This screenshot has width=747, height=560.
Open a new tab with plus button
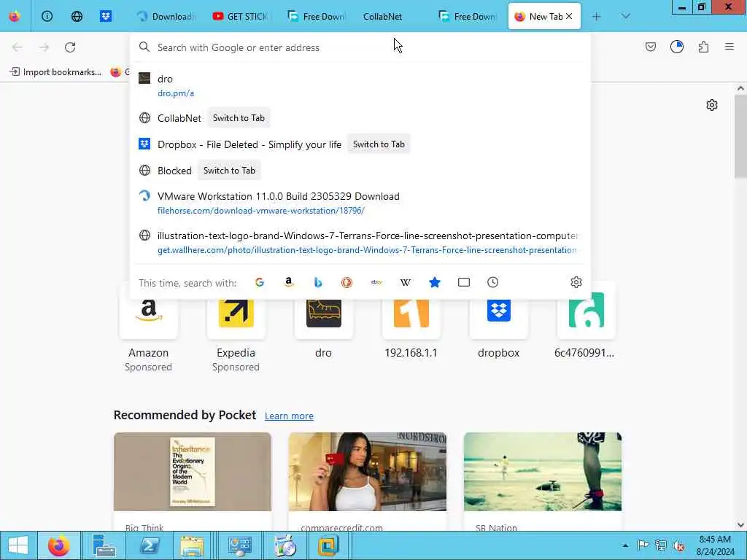[596, 16]
